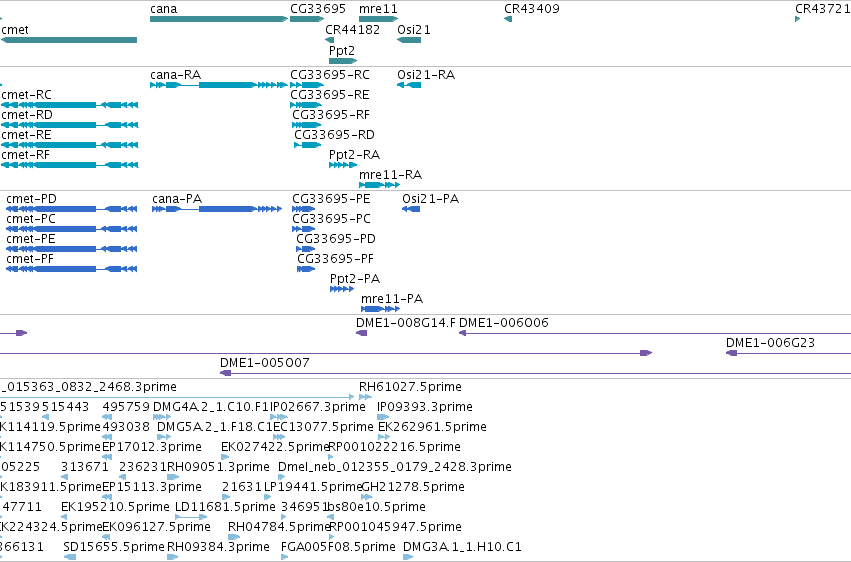Select the cmet-PF protein feature
Image resolution: width=851 pixels, height=562 pixels.
pos(72,270)
